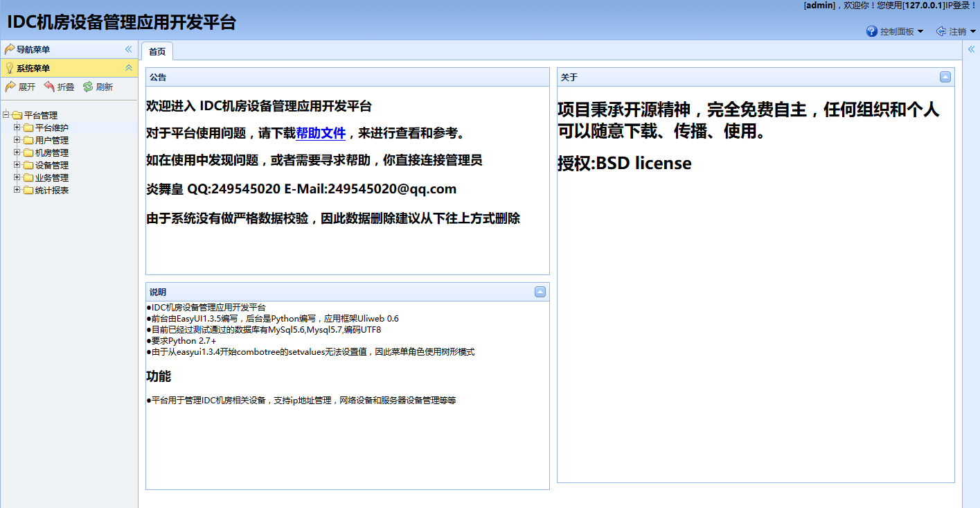
Task: Open the 帮助文件 help file link
Action: click(x=321, y=133)
